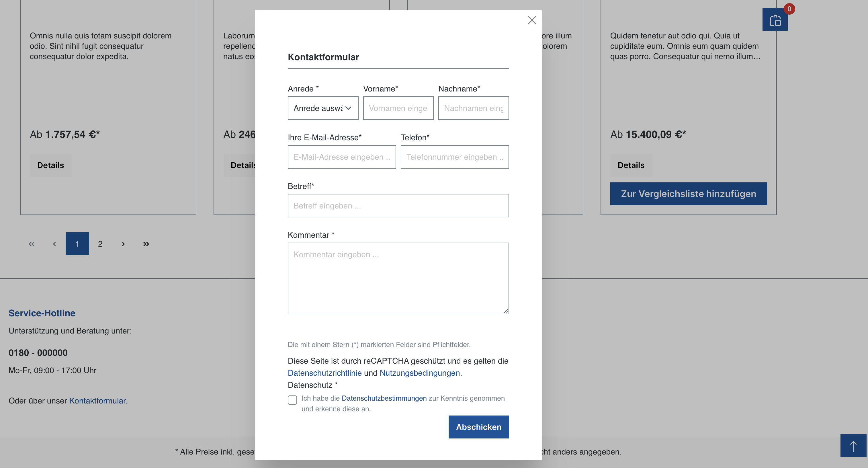Close the Kontaktformular modal

tap(532, 20)
